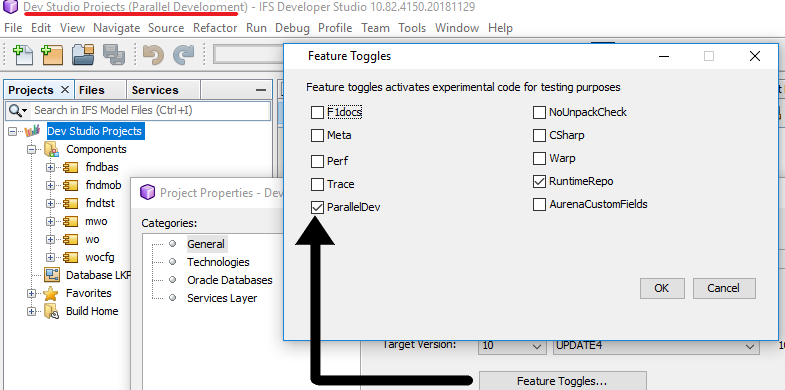Open the Target Version 10 dropdown
785x390 pixels.
pos(512,346)
